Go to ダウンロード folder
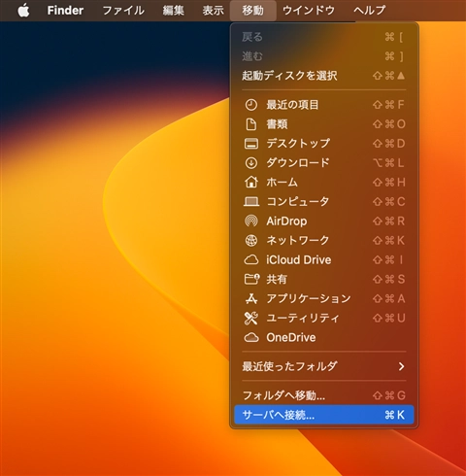The image size is (466, 476). click(324, 163)
